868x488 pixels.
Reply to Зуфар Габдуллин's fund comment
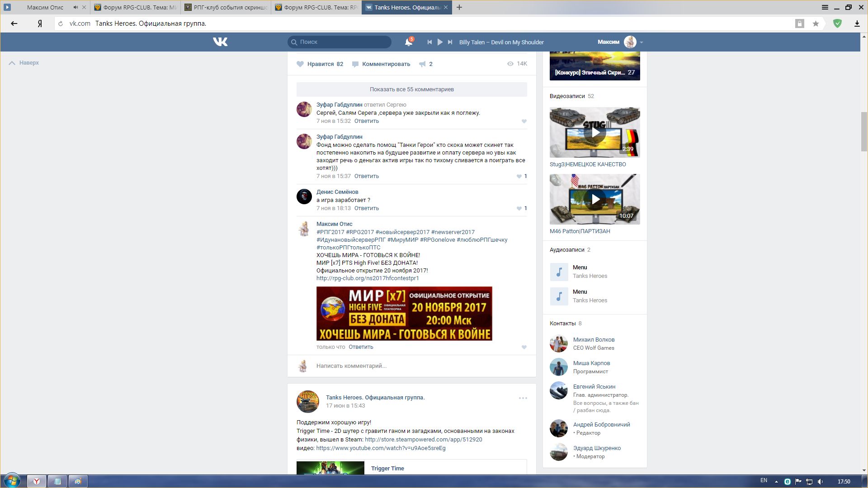[366, 176]
